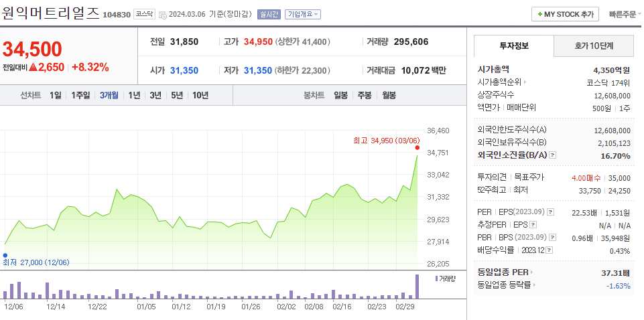Click the 상한가 41,400 label

(x=303, y=42)
